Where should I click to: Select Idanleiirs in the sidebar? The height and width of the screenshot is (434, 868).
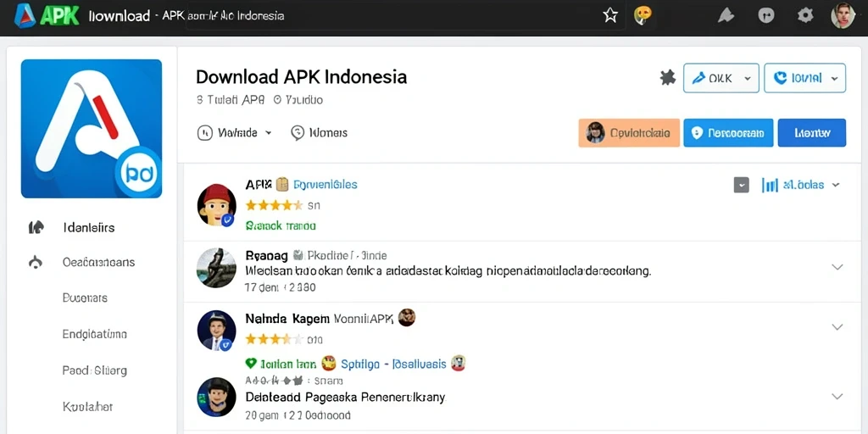click(89, 227)
